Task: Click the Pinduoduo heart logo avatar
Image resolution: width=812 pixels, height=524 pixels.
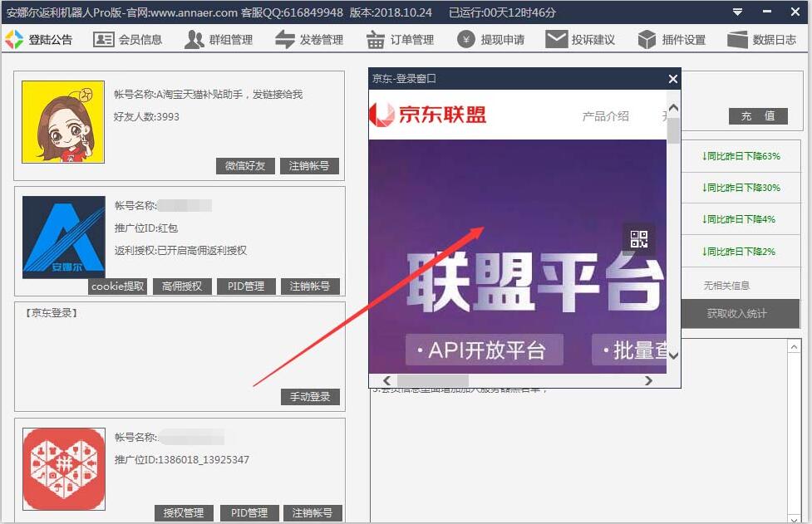Action: tap(64, 468)
